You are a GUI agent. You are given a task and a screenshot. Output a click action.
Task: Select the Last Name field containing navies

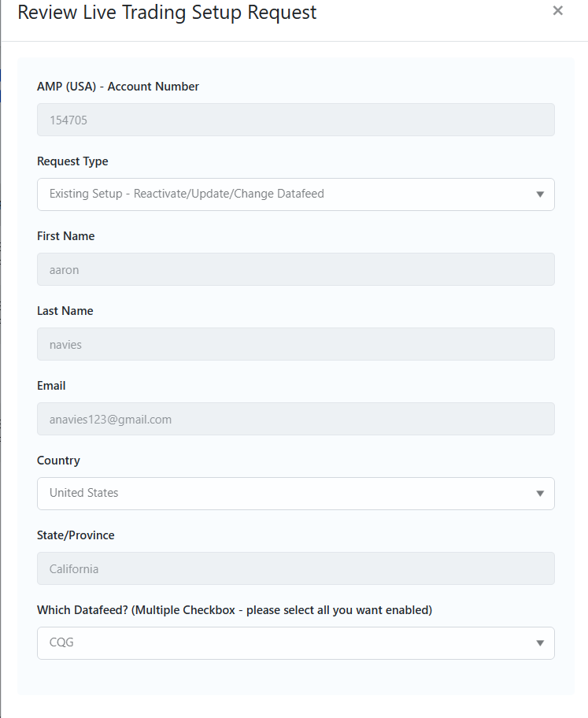[x=295, y=344]
